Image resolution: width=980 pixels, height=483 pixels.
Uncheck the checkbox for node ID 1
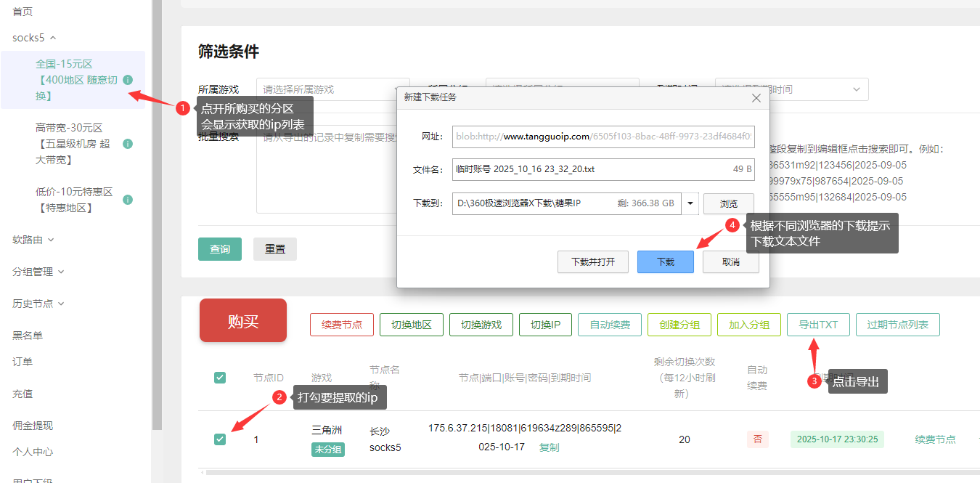click(220, 439)
